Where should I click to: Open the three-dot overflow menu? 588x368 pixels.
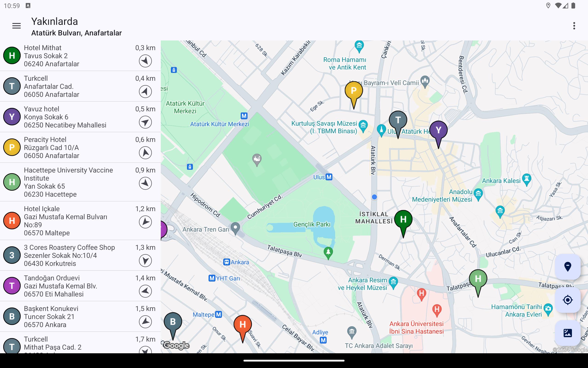574,26
